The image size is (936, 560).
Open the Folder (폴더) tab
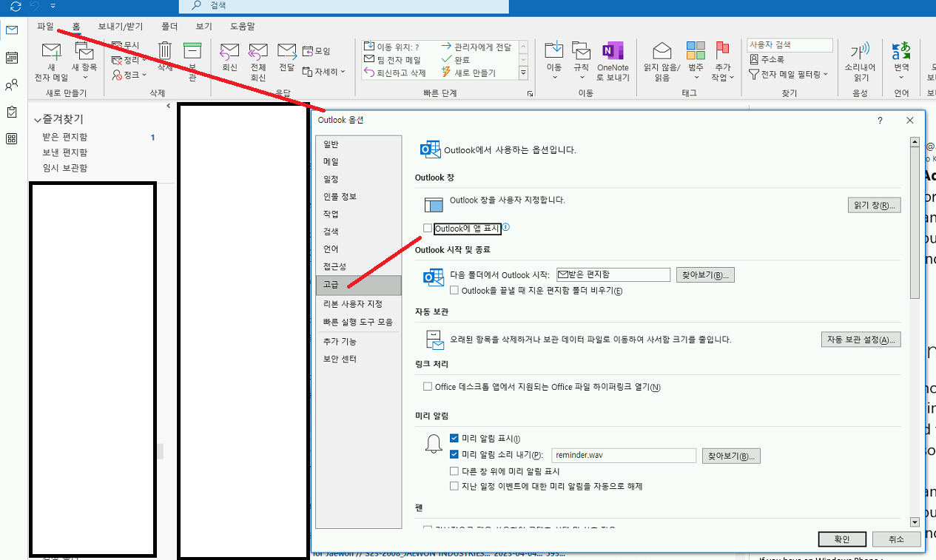pyautogui.click(x=169, y=26)
